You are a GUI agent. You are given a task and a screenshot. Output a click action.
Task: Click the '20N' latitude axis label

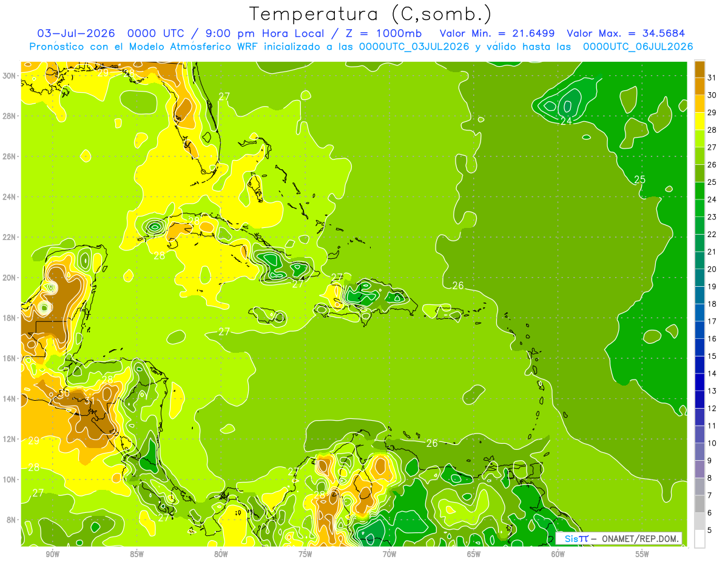click(10, 278)
